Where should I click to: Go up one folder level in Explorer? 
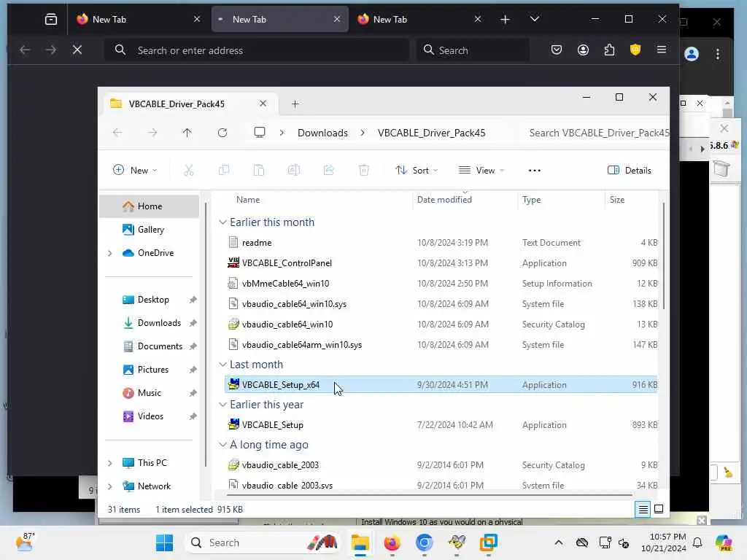(187, 133)
